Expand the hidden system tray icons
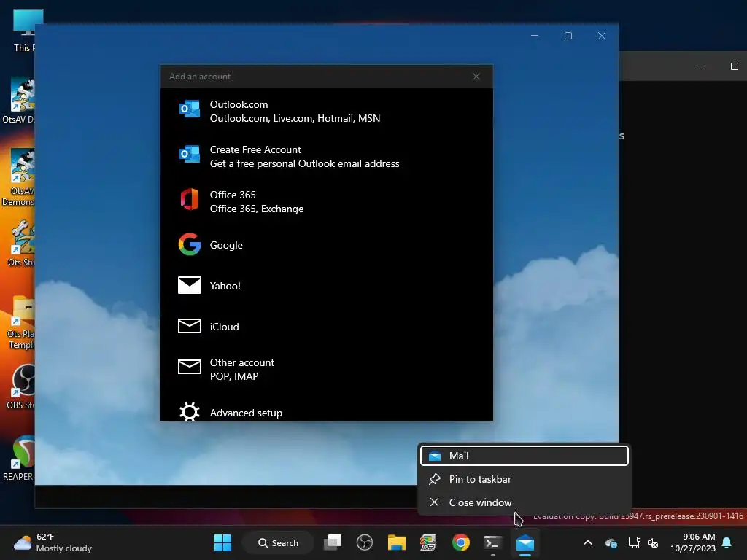Screen dimensions: 747x560 point(588,542)
